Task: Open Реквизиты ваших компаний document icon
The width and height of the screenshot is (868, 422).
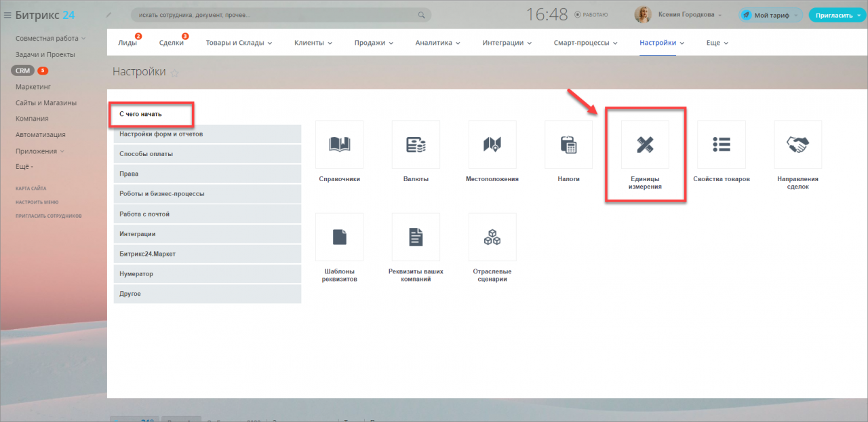Action: point(416,237)
